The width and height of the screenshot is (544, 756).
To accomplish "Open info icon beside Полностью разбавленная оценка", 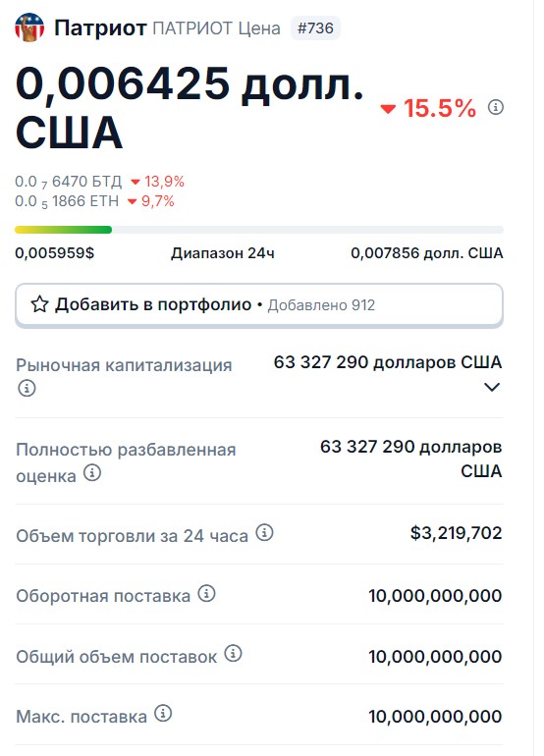I will [92, 473].
